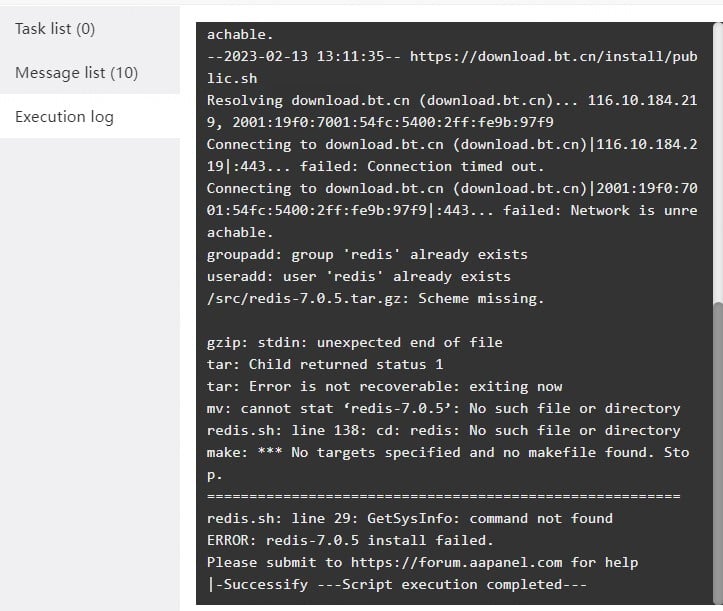Viewport: 723px width, 611px height.
Task: Click the 'Script execution completed' line
Action: click(397, 585)
